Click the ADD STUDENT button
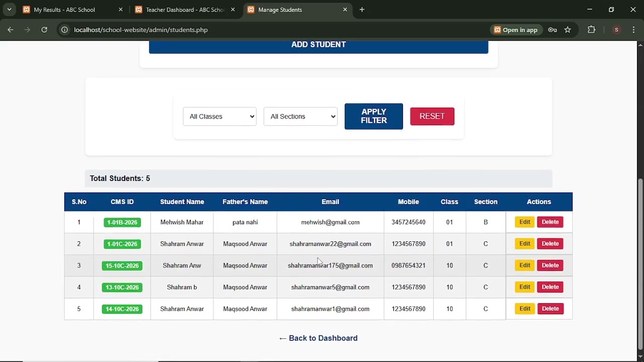This screenshot has height=362, width=644. pyautogui.click(x=318, y=45)
